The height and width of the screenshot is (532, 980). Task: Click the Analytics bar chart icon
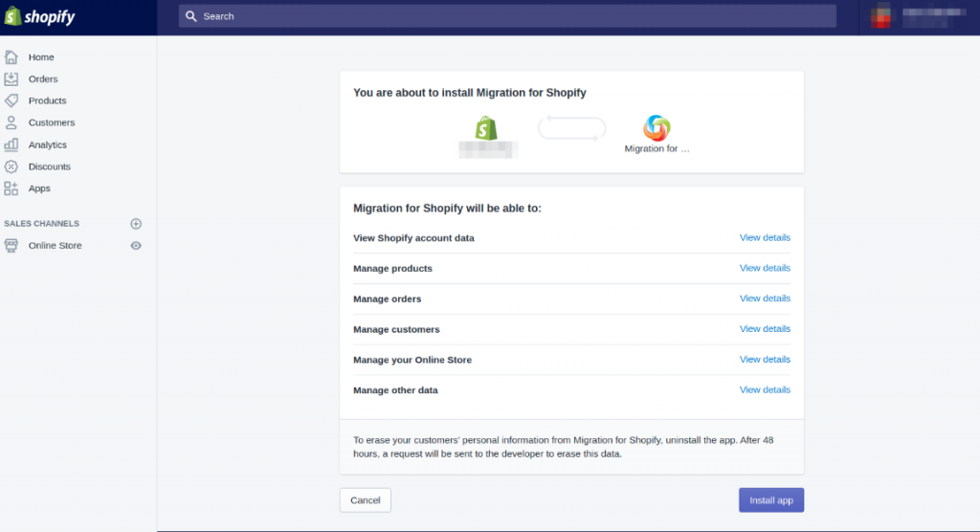click(11, 144)
